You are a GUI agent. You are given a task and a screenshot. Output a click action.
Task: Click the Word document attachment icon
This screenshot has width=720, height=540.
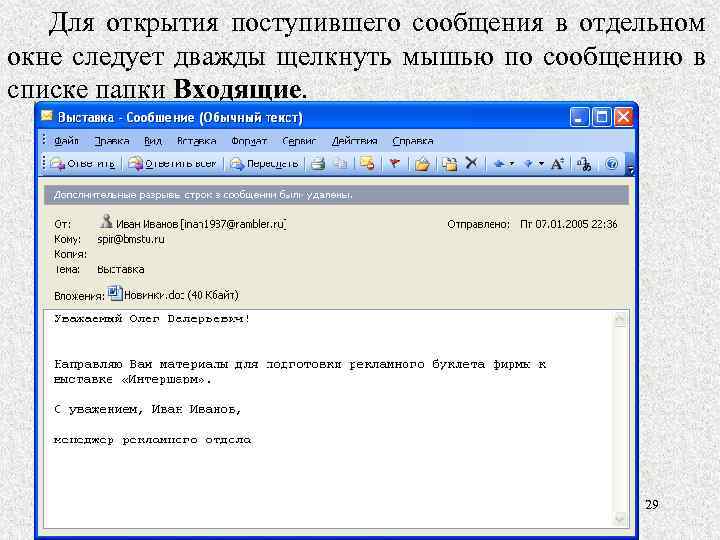pyautogui.click(x=115, y=293)
